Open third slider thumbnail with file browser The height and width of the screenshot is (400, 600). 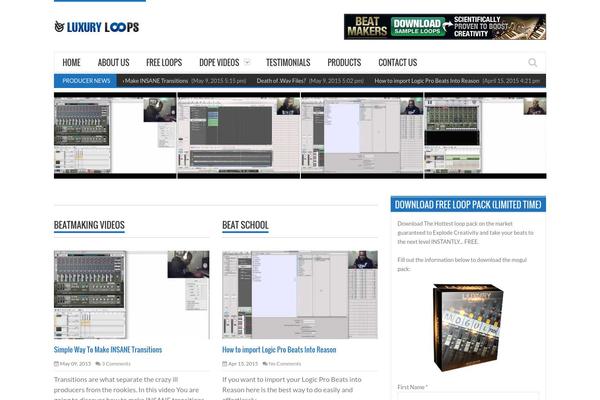(x=362, y=135)
